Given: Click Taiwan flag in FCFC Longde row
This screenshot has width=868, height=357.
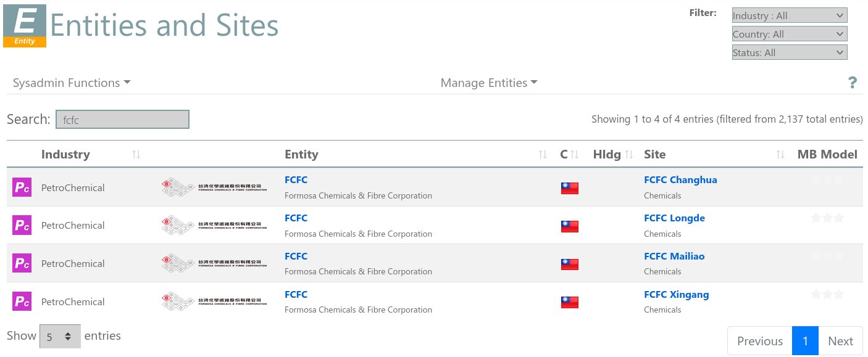Looking at the screenshot, I should pyautogui.click(x=569, y=226).
